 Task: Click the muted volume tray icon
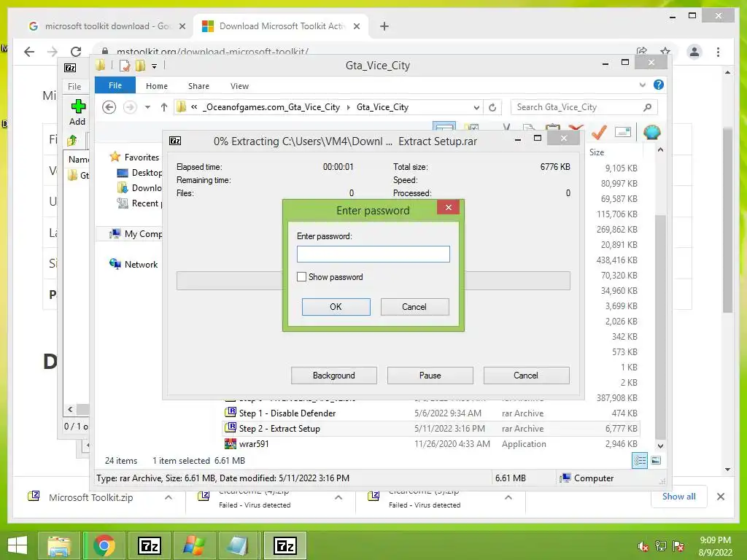click(643, 546)
